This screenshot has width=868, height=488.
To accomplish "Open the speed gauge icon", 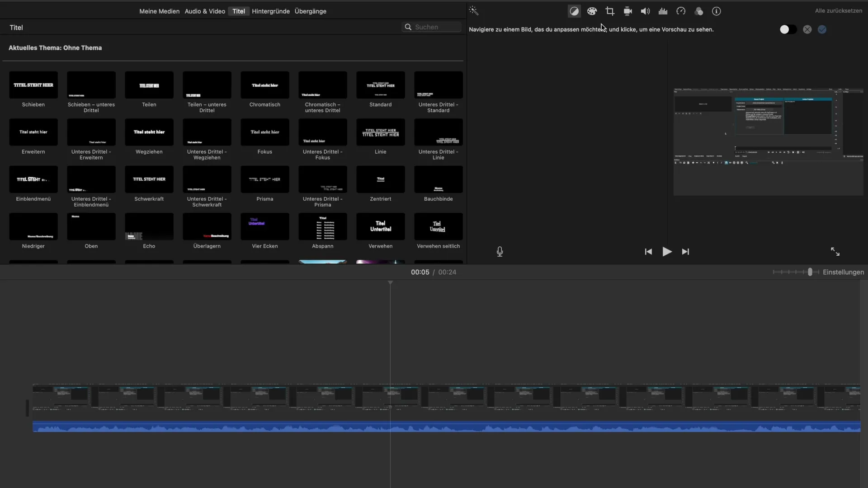I will tap(681, 11).
